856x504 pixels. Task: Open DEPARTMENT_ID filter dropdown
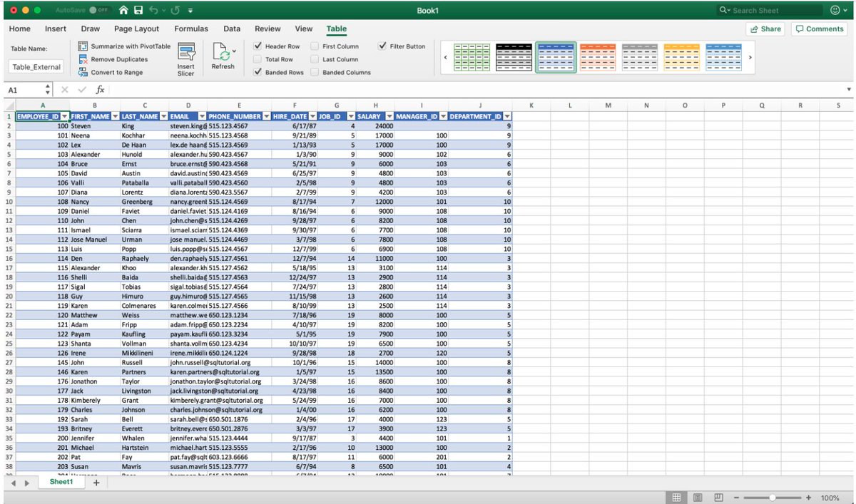[507, 116]
